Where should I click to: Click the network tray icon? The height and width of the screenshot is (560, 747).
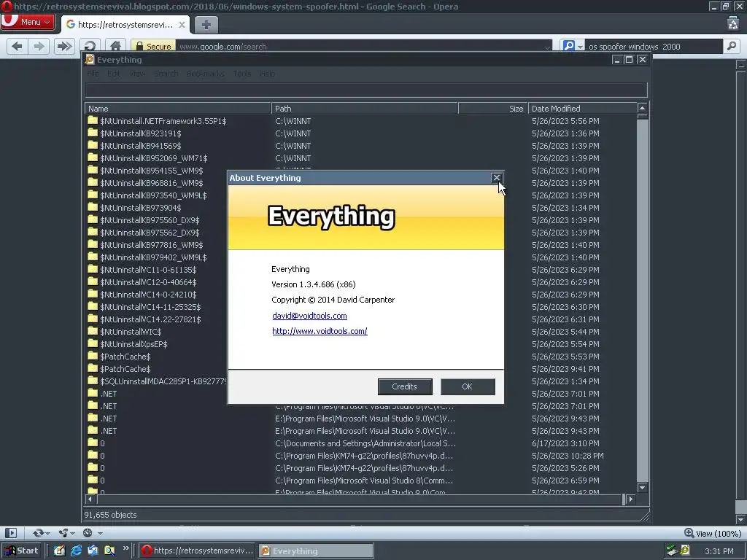tap(672, 551)
